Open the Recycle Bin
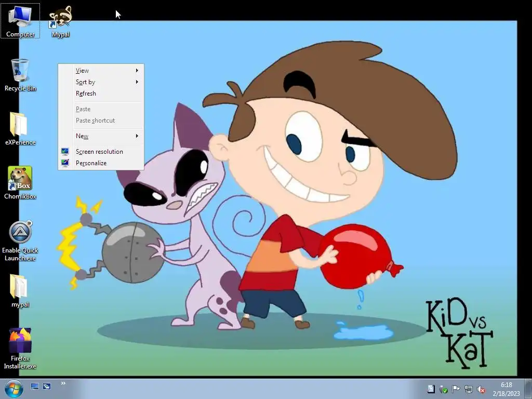The width and height of the screenshot is (532, 399). tap(20, 75)
